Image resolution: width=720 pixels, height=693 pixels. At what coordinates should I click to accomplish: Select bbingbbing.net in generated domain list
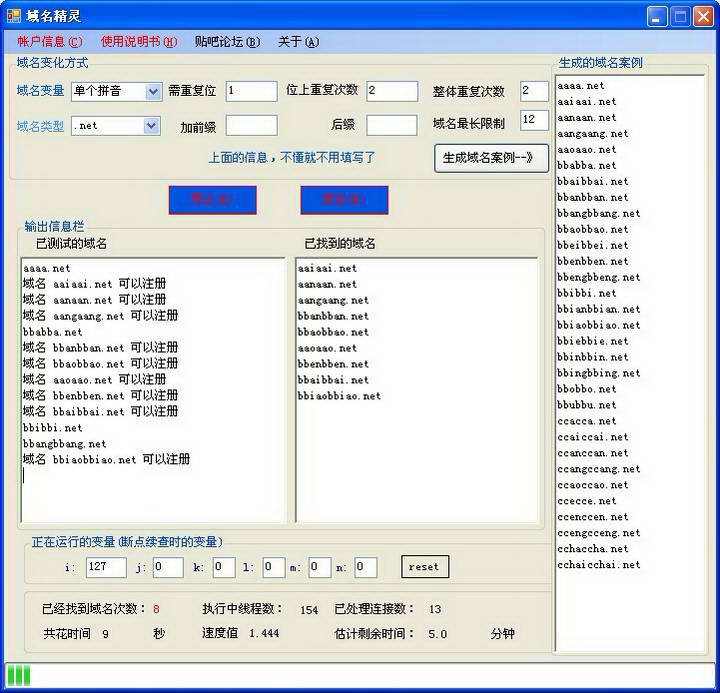point(598,373)
